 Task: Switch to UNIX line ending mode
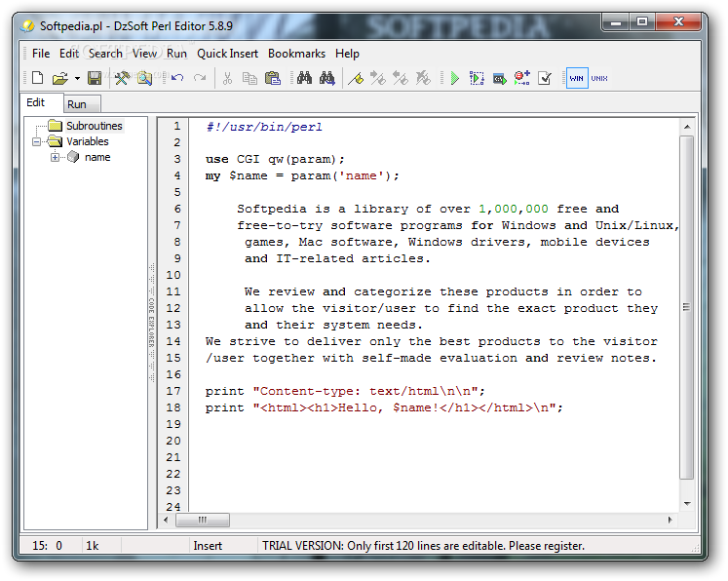599,78
